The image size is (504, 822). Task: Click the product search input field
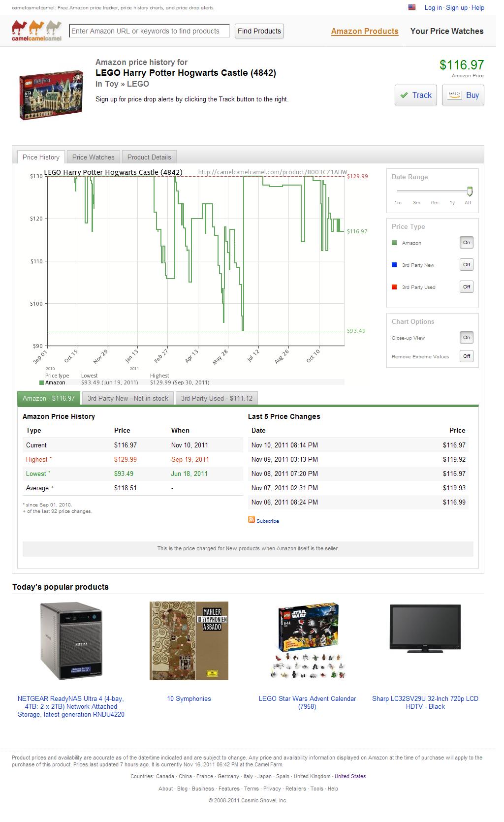click(149, 31)
